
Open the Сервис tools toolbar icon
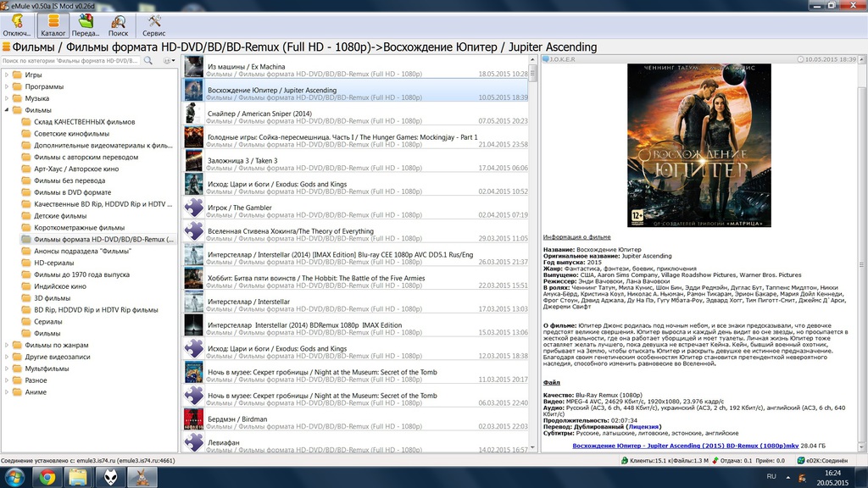[x=154, y=25]
